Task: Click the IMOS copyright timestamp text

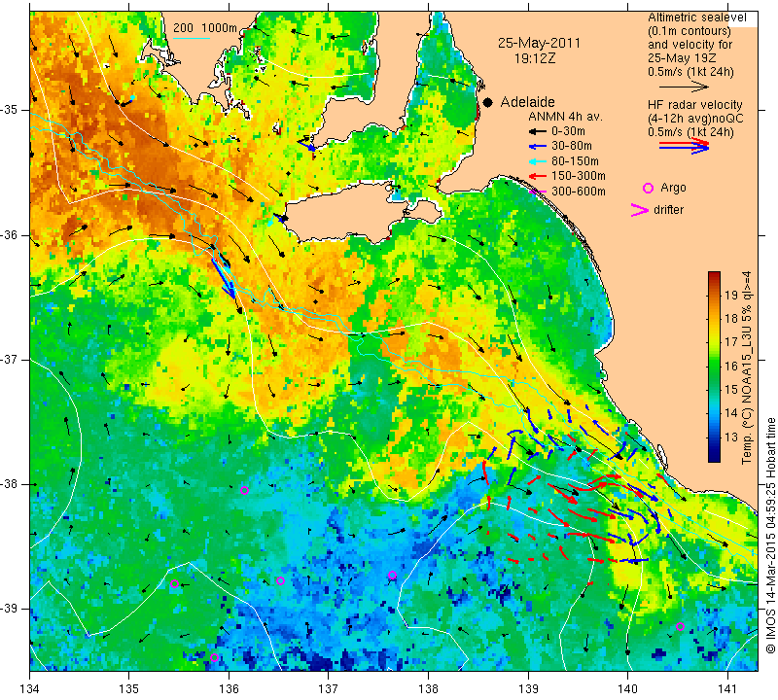Action: pyautogui.click(x=770, y=535)
